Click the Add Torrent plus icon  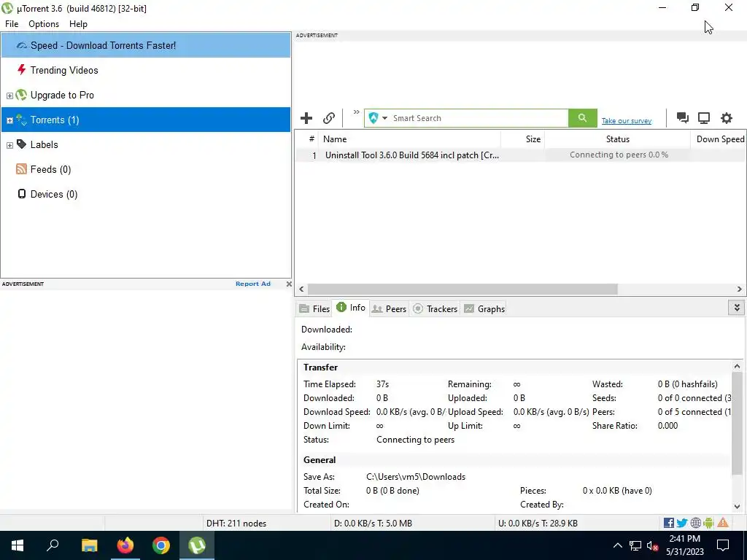[306, 118]
